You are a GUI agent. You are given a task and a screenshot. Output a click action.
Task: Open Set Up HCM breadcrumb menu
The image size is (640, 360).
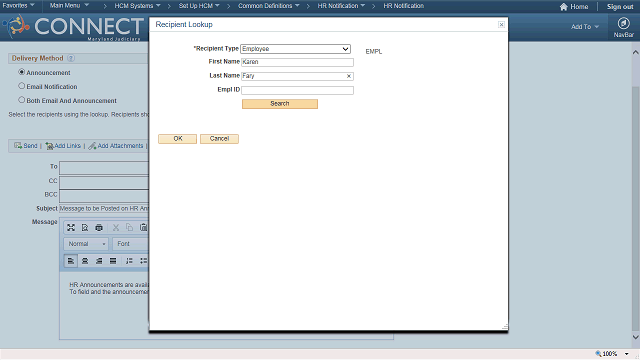[x=199, y=6]
